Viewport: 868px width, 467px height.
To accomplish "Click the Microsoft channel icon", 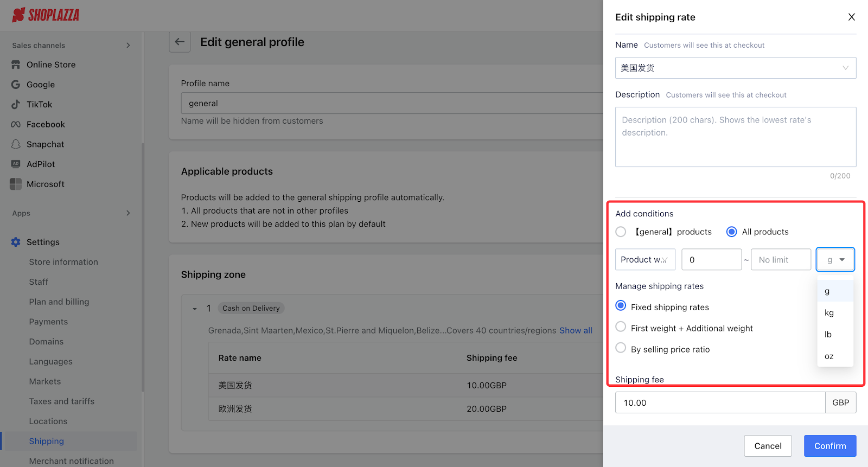I will tap(16, 184).
